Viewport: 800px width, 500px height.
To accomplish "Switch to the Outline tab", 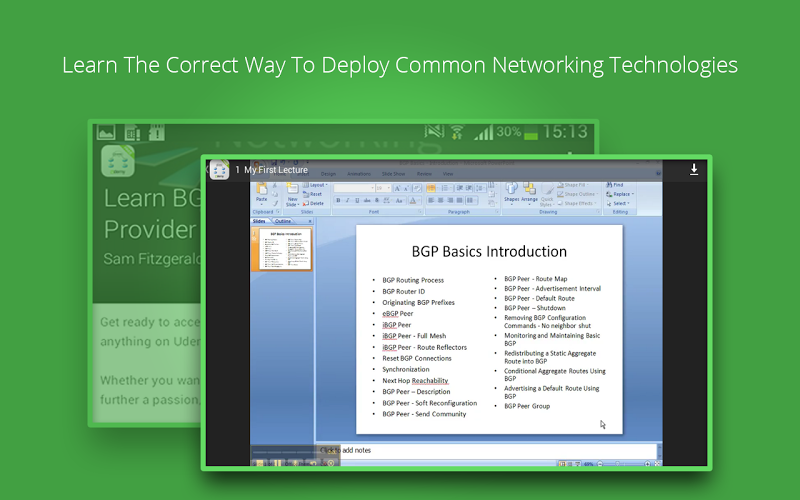I will tap(283, 221).
